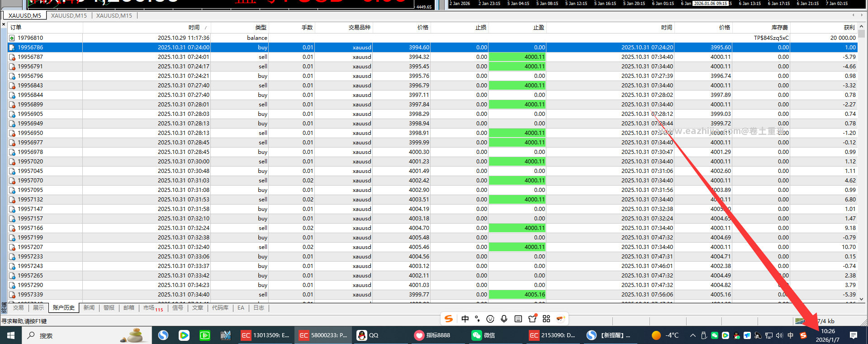Click the weather -4°C widget
The height and width of the screenshot is (344, 868).
pos(665,335)
